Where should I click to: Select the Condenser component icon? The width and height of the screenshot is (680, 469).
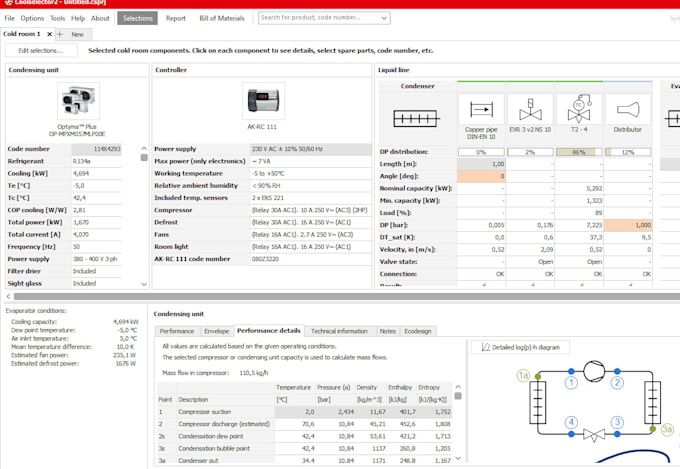(416, 118)
